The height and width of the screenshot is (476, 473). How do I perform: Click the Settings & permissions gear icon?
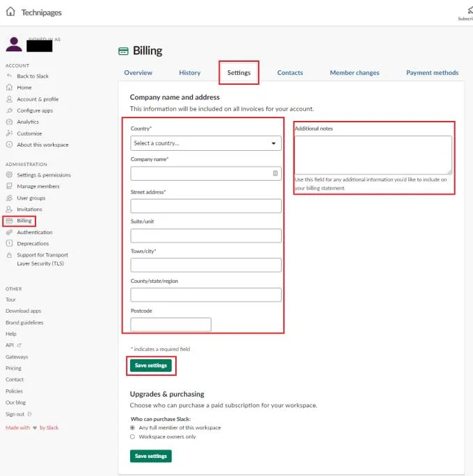pyautogui.click(x=10, y=175)
